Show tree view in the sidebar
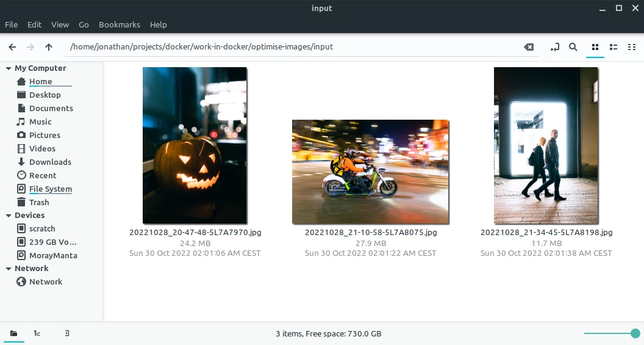 coord(37,333)
